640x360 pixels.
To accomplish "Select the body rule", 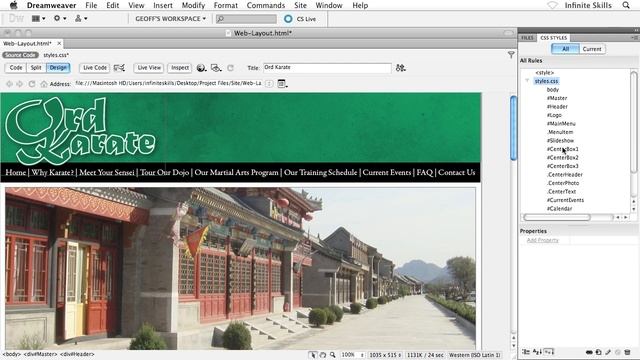I will [553, 89].
